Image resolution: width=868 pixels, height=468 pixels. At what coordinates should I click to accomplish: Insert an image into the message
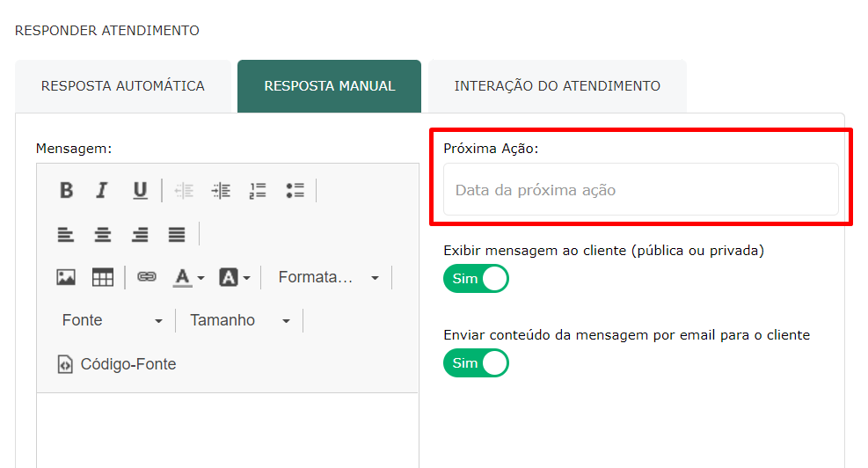(66, 277)
